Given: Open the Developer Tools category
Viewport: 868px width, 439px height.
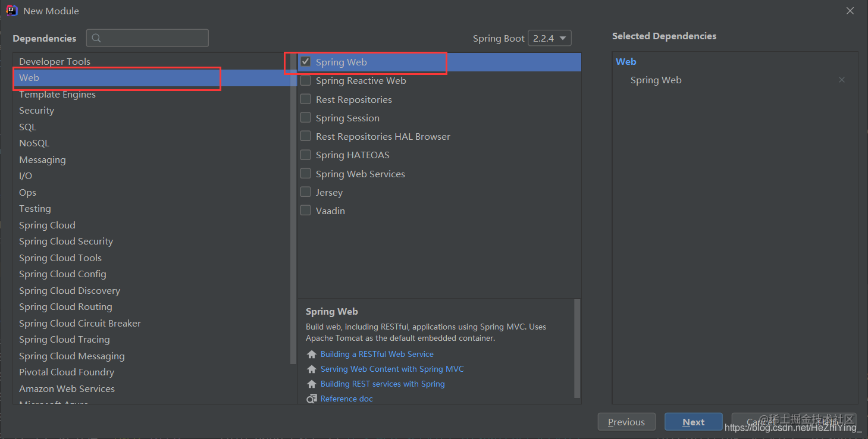Looking at the screenshot, I should click(x=55, y=61).
